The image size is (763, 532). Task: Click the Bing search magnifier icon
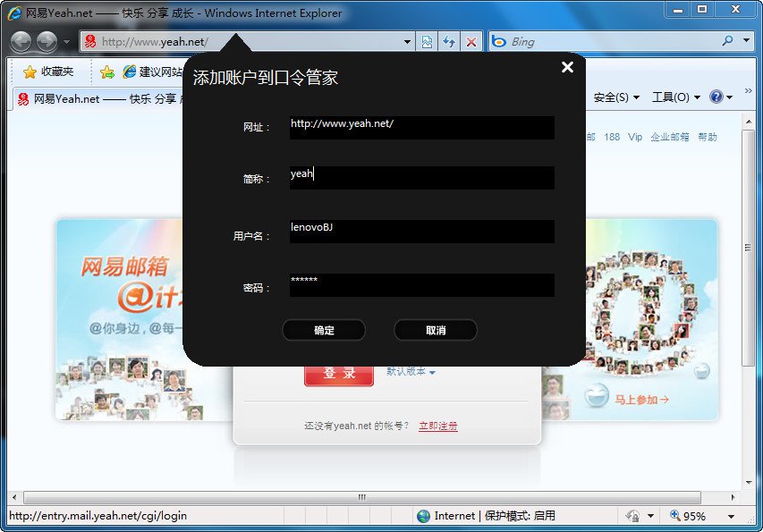click(x=726, y=41)
